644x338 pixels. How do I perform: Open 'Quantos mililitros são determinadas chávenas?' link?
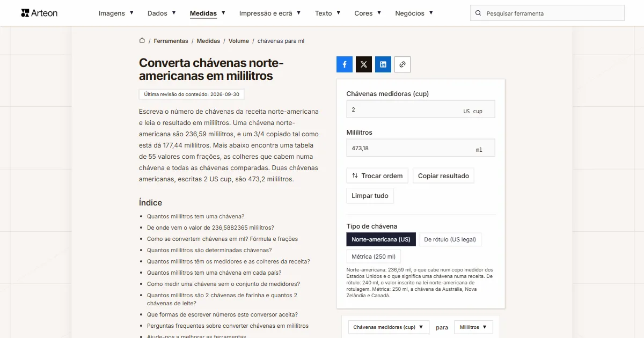[209, 250]
